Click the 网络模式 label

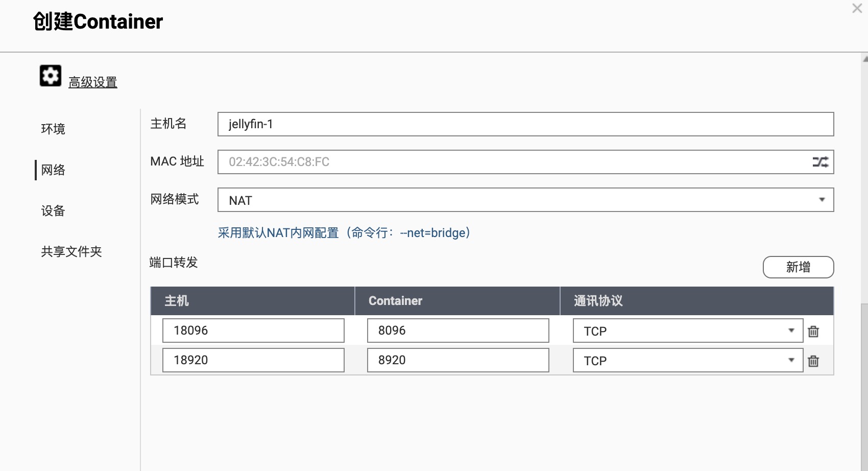coord(175,199)
